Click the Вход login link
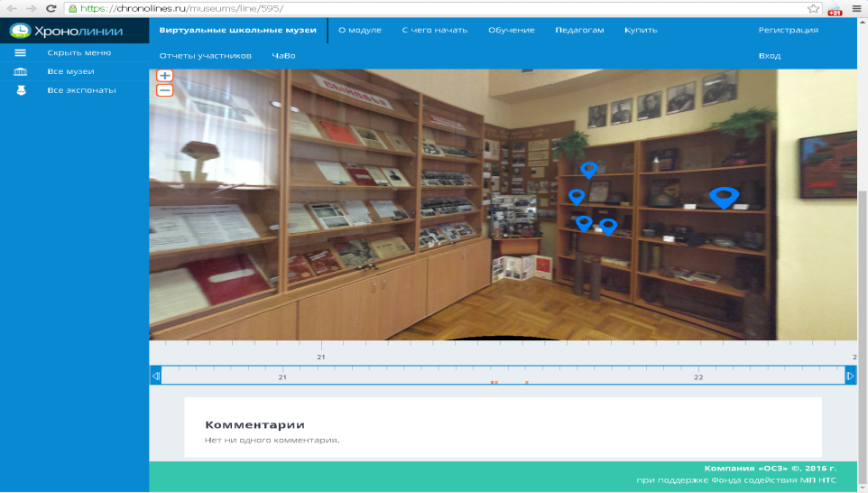Screen dimensions: 868x493 click(769, 55)
